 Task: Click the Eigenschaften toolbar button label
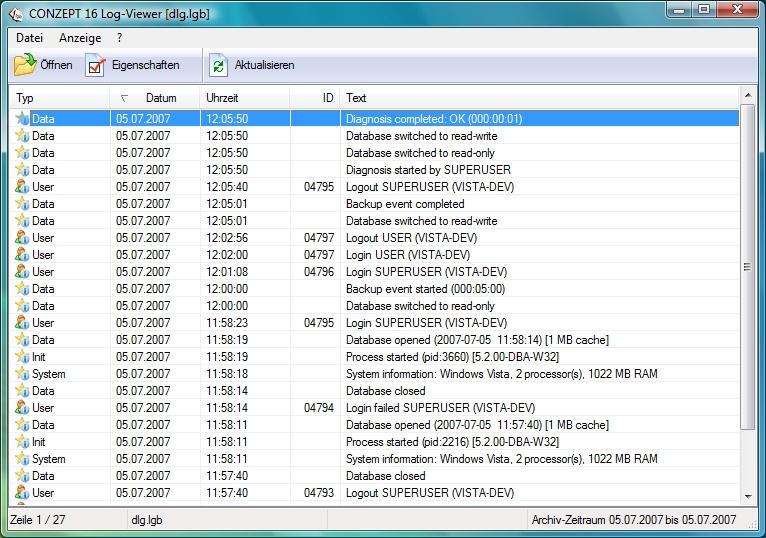(146, 65)
